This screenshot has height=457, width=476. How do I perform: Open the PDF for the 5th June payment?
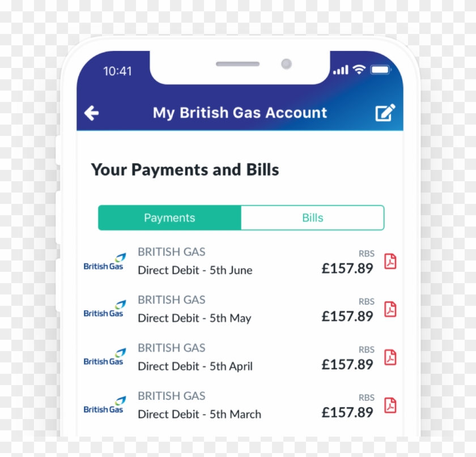389,261
